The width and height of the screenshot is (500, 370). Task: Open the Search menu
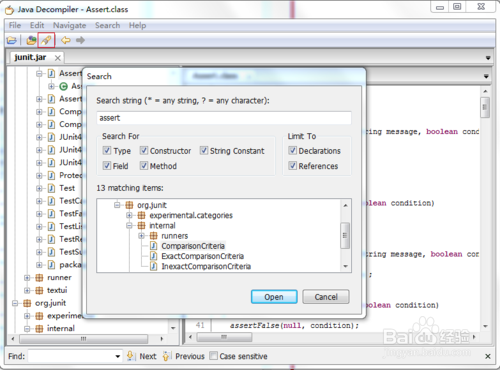[x=107, y=25]
